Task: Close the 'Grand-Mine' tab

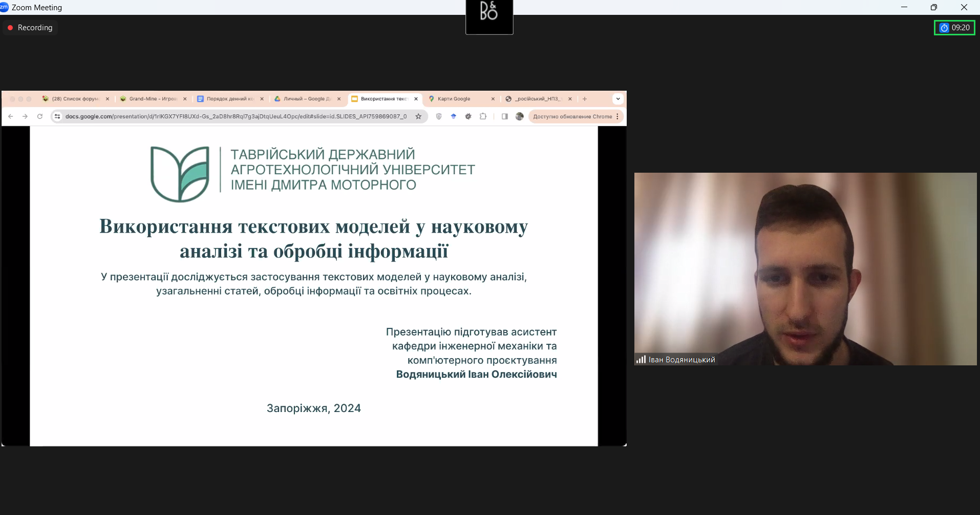Action: 185,99
